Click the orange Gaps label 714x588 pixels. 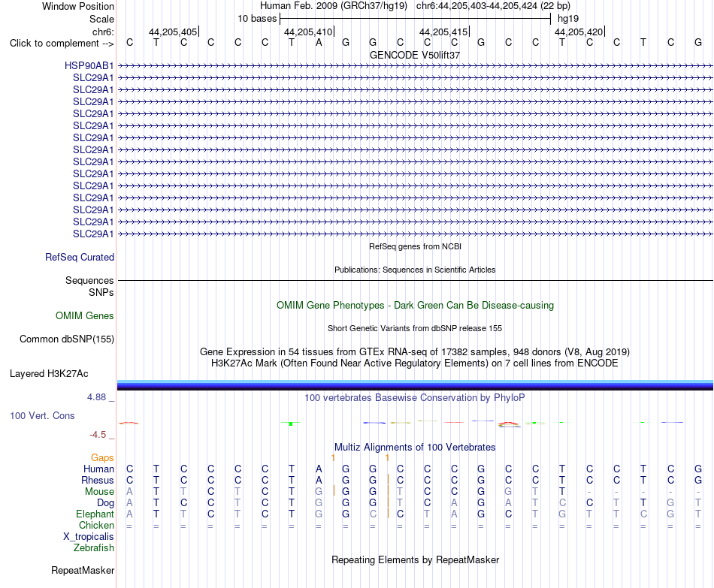(102, 458)
